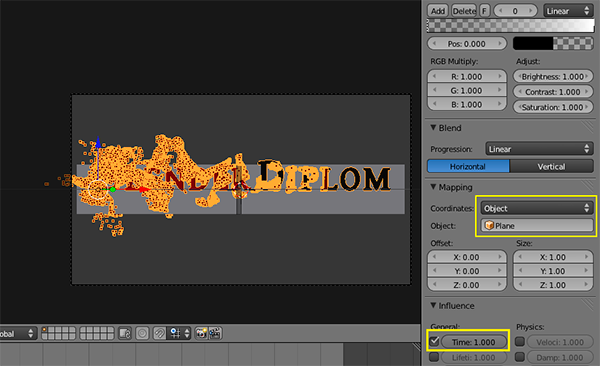Click the Time: 1.000 influence slider
The height and width of the screenshot is (366, 600).
coord(474,341)
